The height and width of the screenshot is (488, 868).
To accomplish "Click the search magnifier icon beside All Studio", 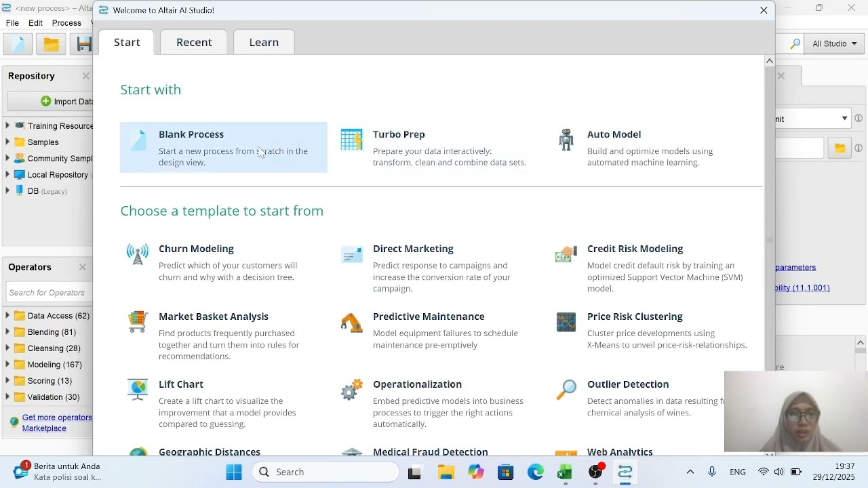I will 795,44.
